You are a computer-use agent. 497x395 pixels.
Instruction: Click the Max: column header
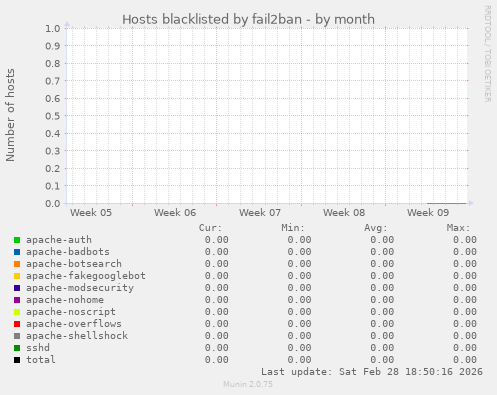click(458, 228)
